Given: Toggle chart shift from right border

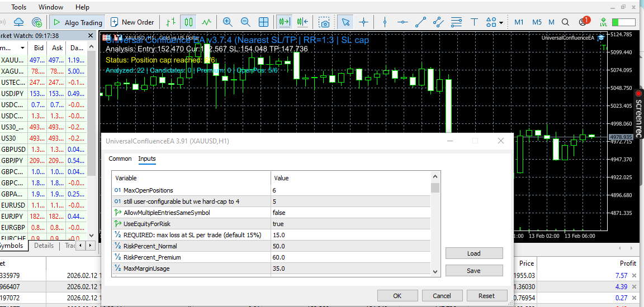Looking at the screenshot, I should click(302, 22).
